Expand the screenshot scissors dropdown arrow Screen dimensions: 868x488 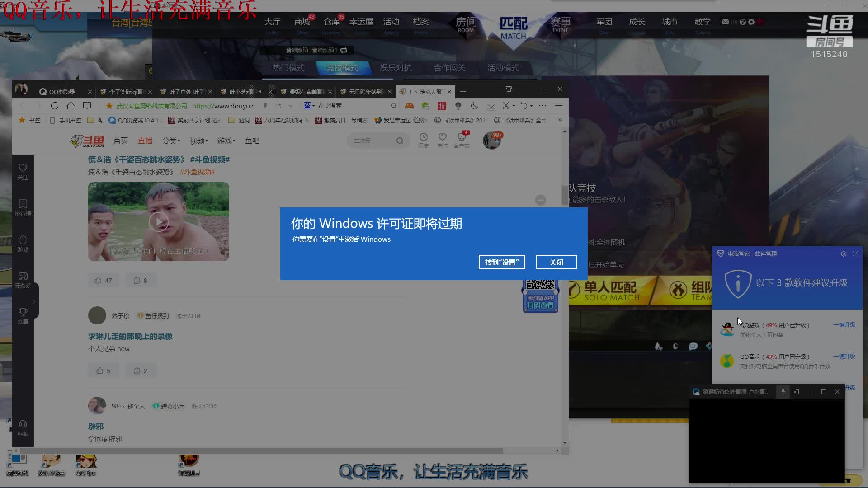click(x=514, y=106)
